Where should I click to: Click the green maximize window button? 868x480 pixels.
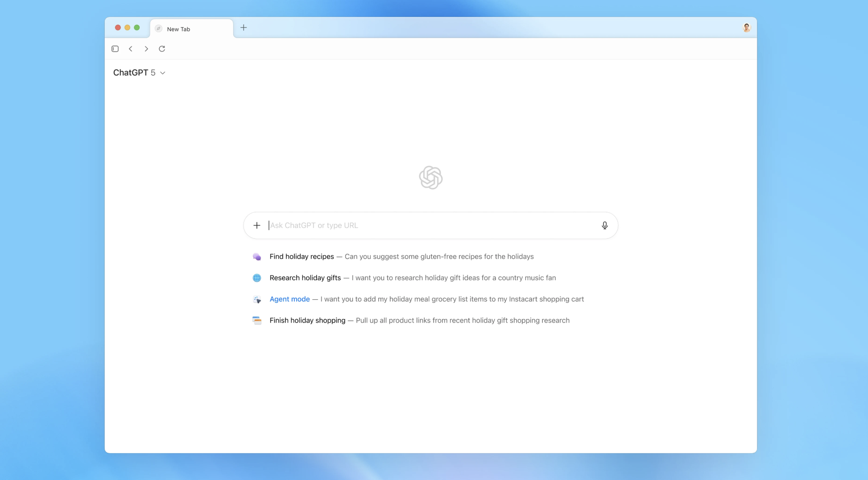click(137, 28)
